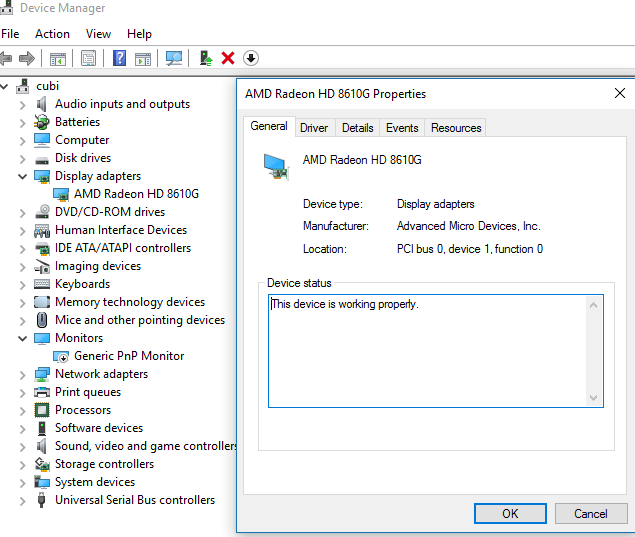Click the Forward arrow in the toolbar
Image resolution: width=635 pixels, height=537 pixels.
(27, 58)
